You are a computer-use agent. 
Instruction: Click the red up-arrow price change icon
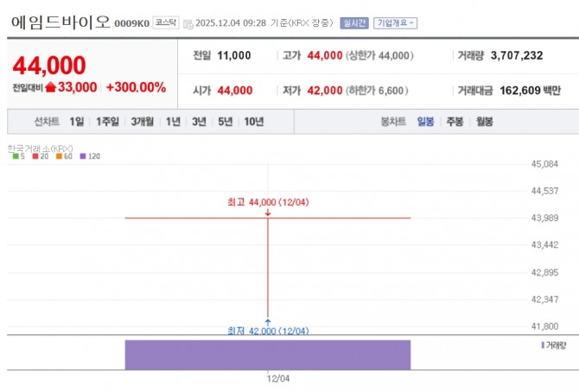click(x=50, y=87)
